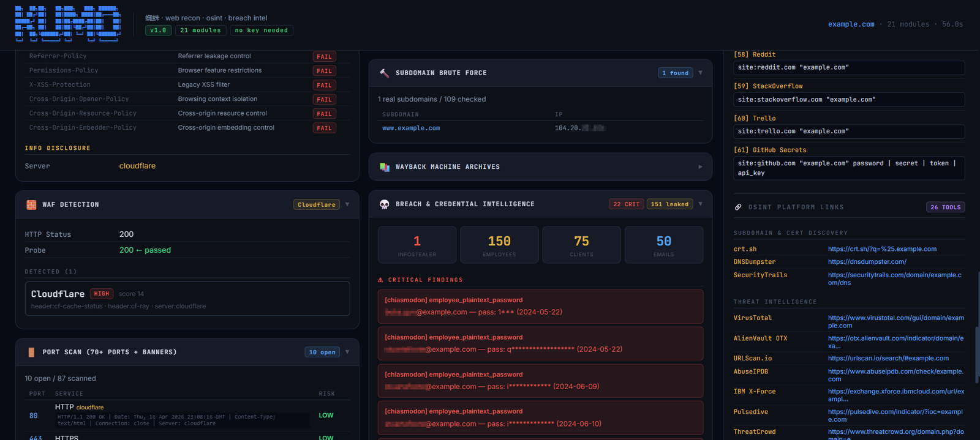980x440 pixels.
Task: Open the Pulsedive indicator link
Action: [x=895, y=416]
